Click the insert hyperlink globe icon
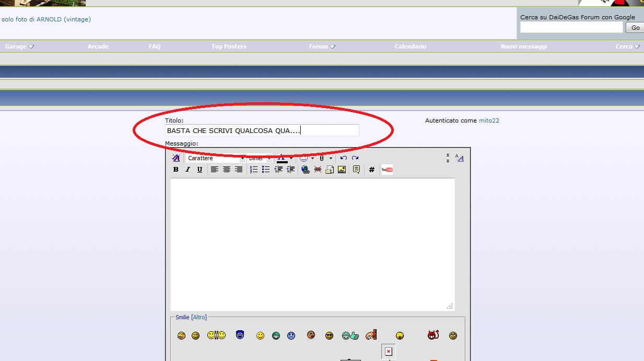The width and height of the screenshot is (644, 361). [306, 170]
